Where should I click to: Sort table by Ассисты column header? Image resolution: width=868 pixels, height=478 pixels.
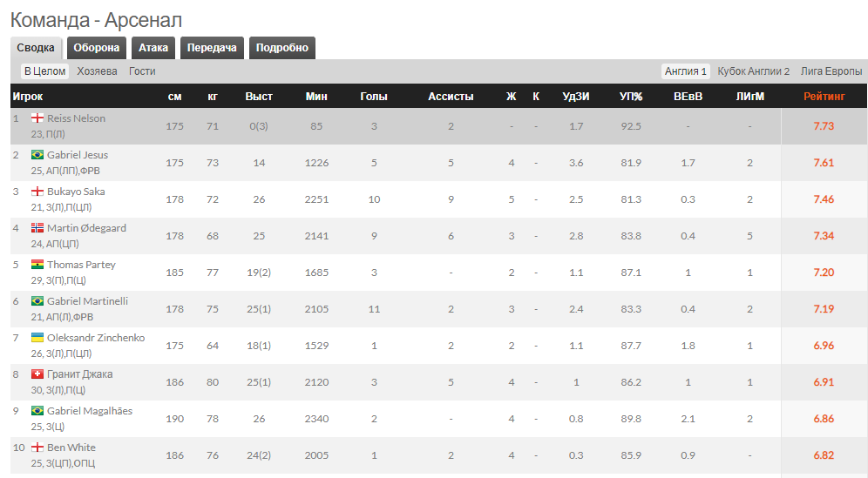[x=451, y=97]
